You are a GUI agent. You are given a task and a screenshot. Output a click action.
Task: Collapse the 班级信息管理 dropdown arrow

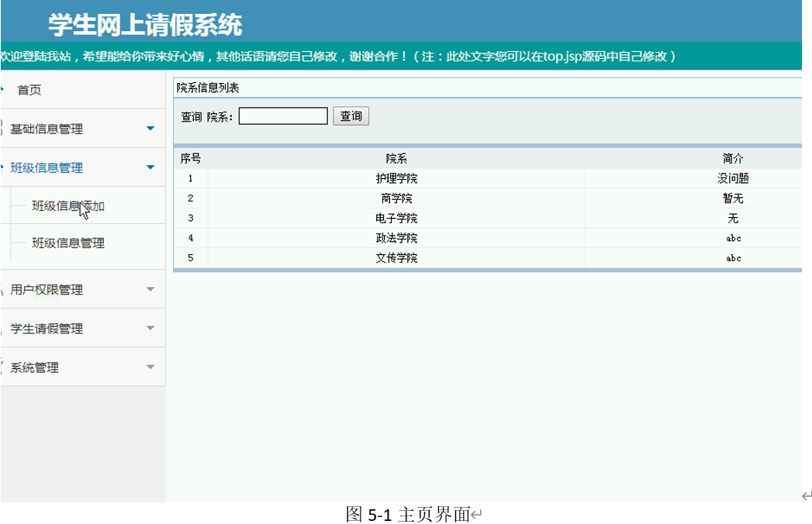(x=150, y=167)
